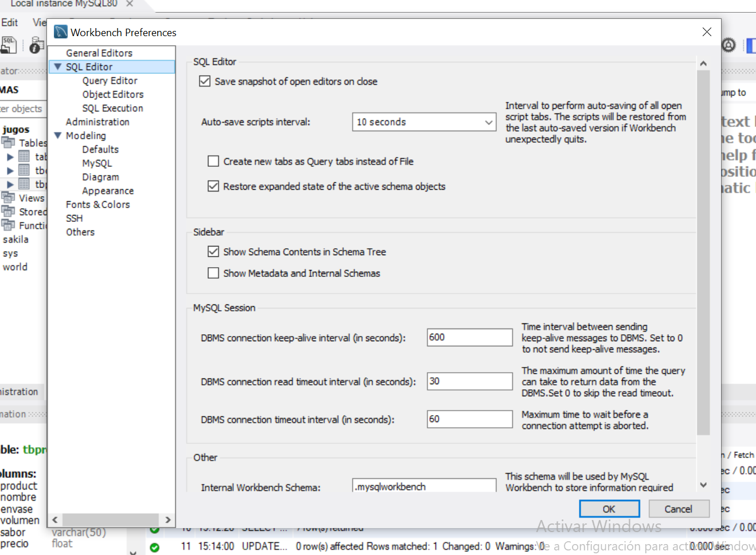The image size is (756, 555).
Task: Click the filter objects search box
Action: point(23,108)
